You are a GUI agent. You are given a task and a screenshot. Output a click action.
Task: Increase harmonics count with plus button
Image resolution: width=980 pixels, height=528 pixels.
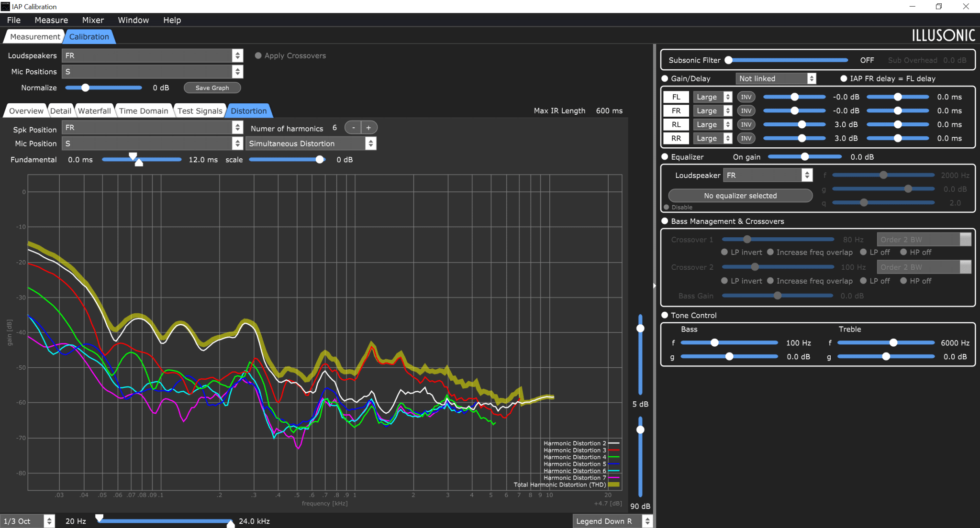pyautogui.click(x=369, y=128)
